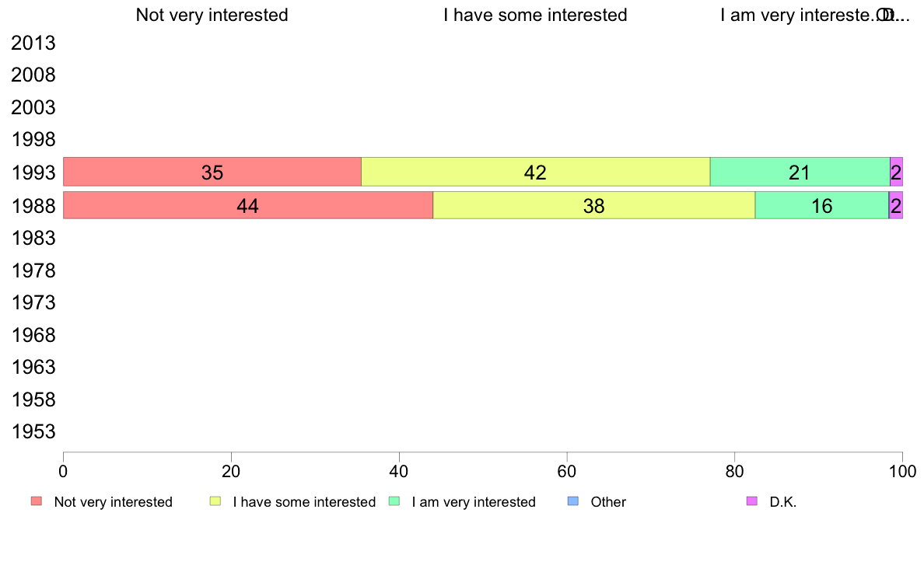Click the magenta D.K. legend swatch
The image size is (924, 572).
752,501
